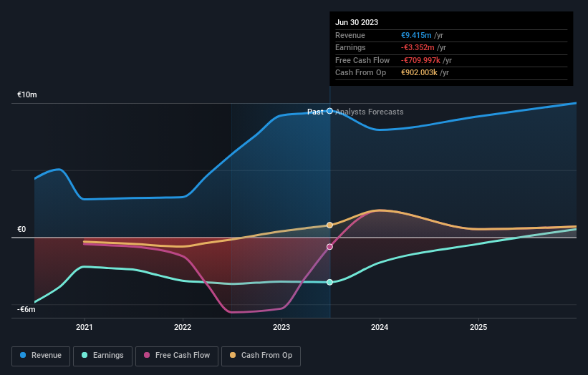Select the Revenue data point marker on the chart
The width and height of the screenshot is (588, 375).
(x=329, y=111)
